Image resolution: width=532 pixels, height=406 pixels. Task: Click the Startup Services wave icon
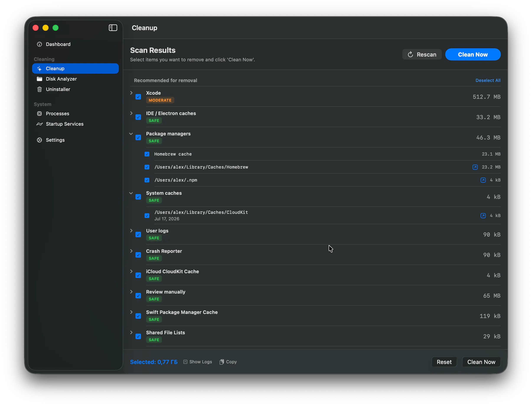[x=39, y=124]
